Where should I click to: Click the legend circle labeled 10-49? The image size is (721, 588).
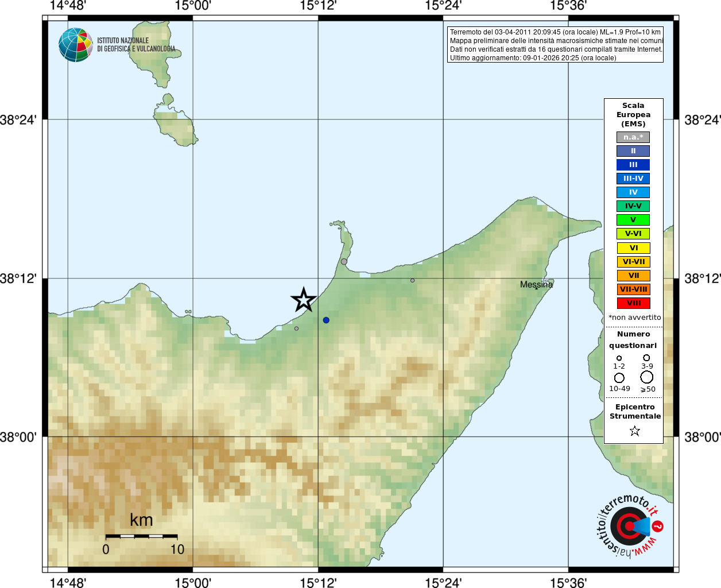tap(619, 378)
